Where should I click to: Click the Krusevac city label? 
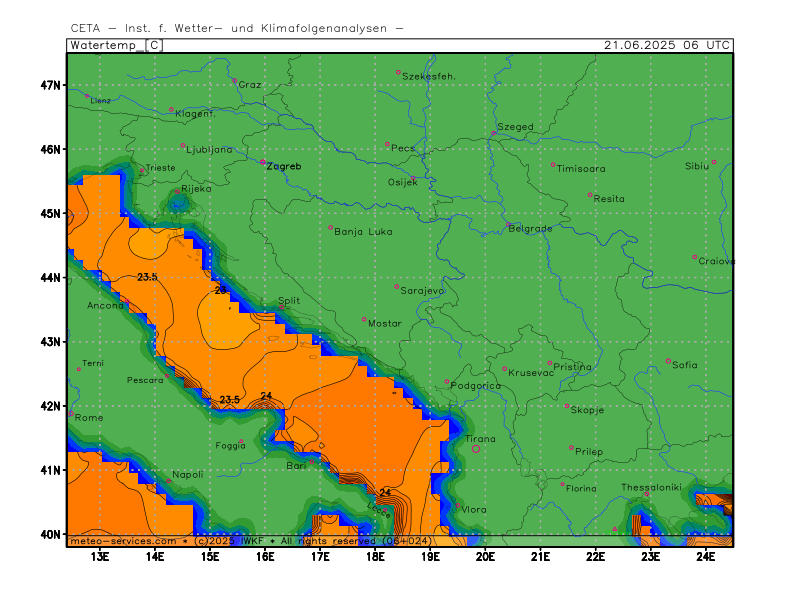click(x=531, y=373)
